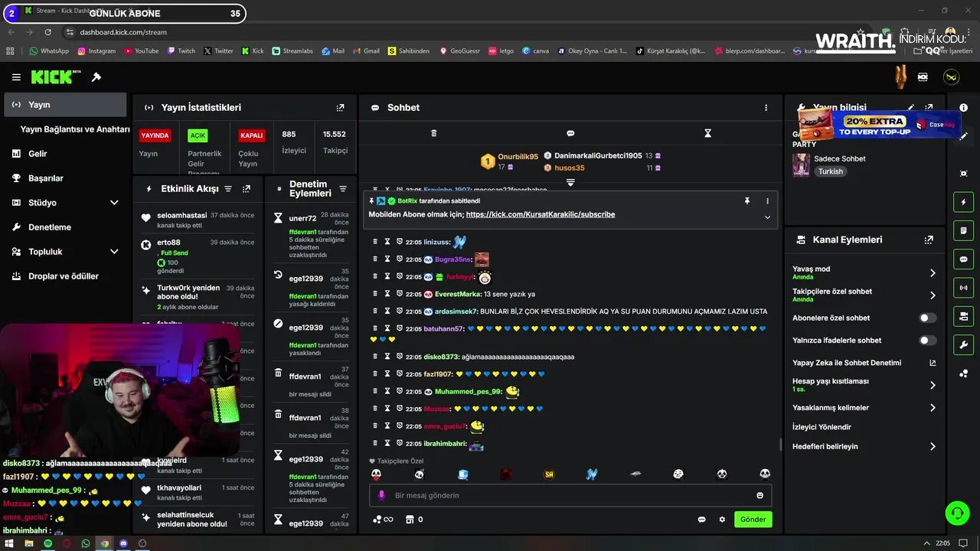This screenshot has width=980, height=551.
Task: Click the document icon in the right sidebar
Action: 963,230
